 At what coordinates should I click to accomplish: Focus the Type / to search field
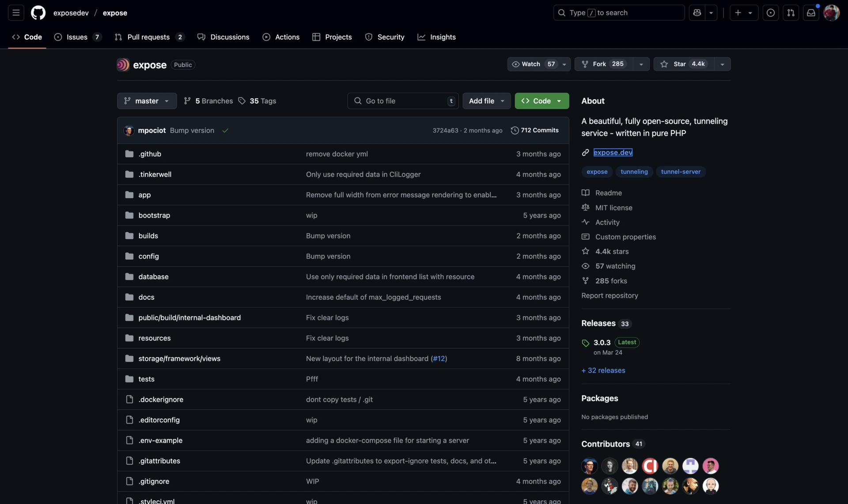619,13
